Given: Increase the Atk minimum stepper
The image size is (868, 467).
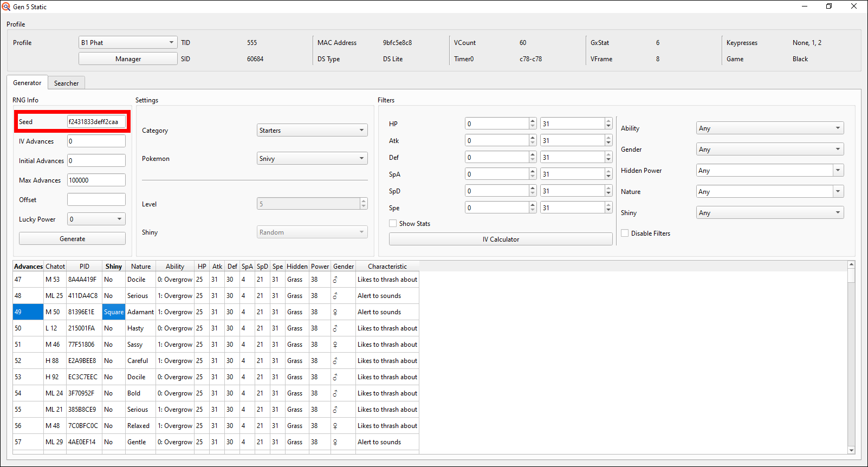Looking at the screenshot, I should [533, 138].
